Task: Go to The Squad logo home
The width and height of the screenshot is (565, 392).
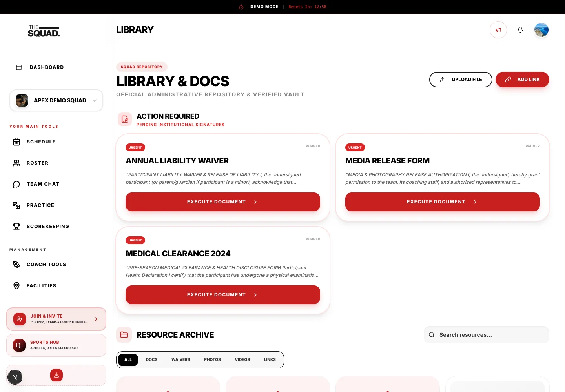Action: [44, 31]
